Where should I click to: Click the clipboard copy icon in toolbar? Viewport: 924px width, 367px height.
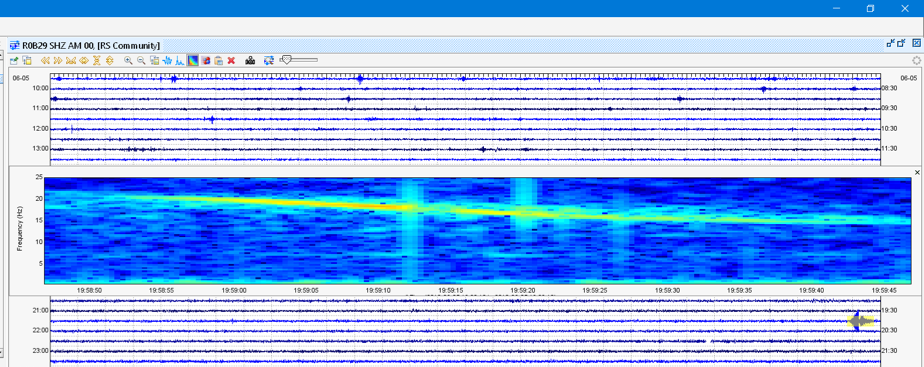point(218,60)
